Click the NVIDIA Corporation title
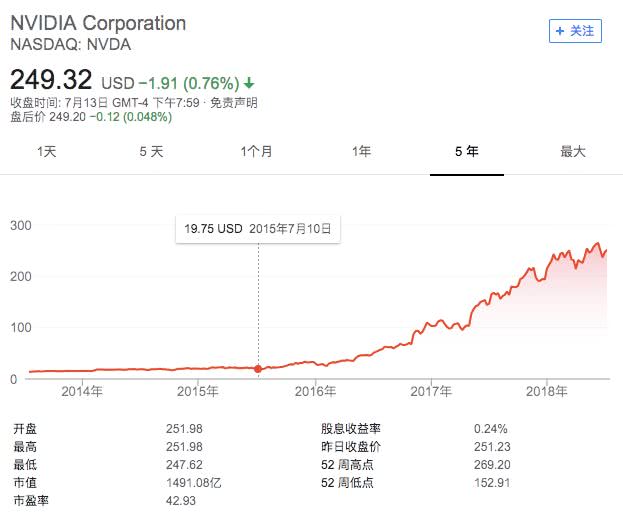The height and width of the screenshot is (525, 623). pos(98,23)
